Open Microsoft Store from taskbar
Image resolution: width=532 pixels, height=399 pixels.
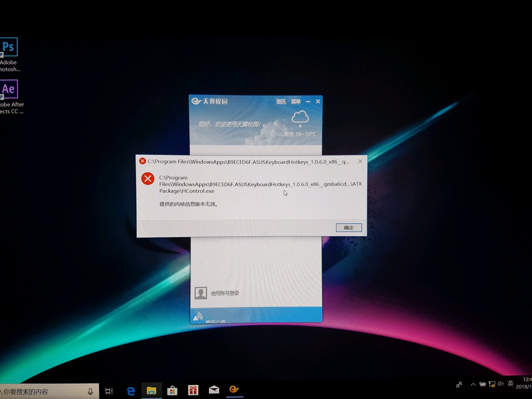coord(172,390)
